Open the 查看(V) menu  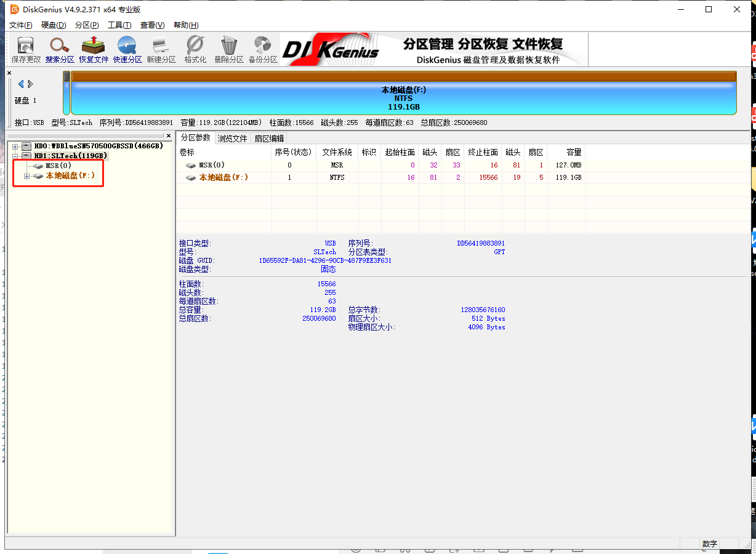(153, 25)
